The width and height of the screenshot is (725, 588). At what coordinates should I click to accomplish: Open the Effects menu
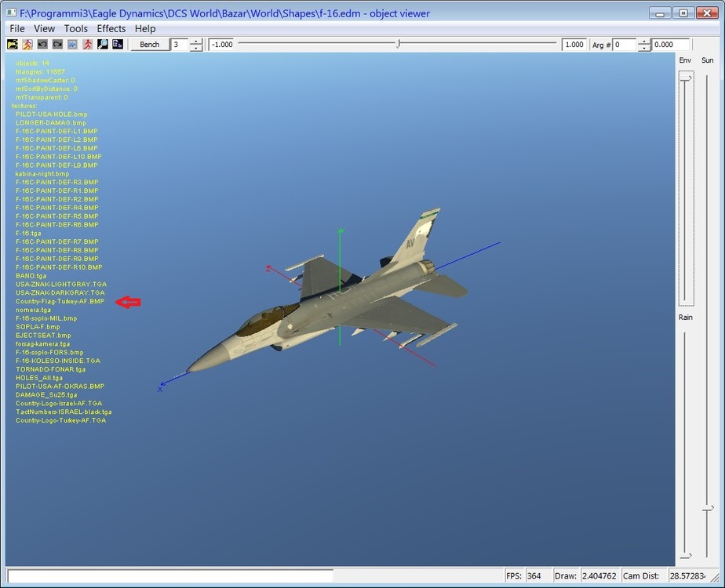pyautogui.click(x=111, y=28)
